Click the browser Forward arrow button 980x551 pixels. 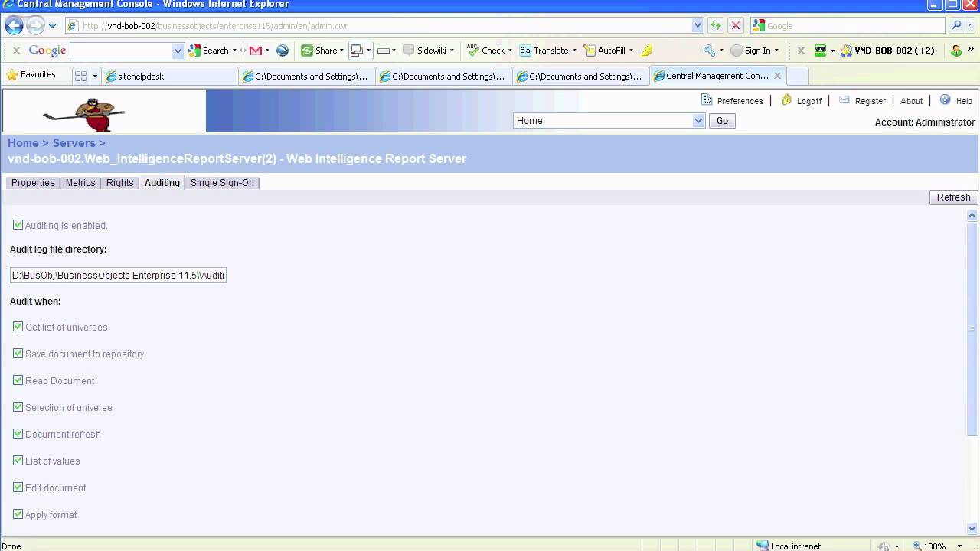[x=35, y=26]
